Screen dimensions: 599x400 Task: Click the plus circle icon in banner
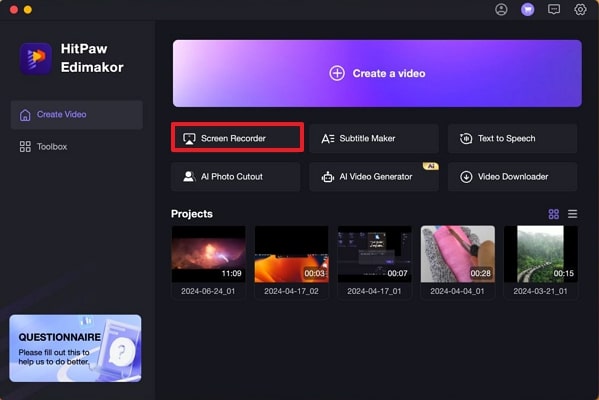(x=337, y=73)
